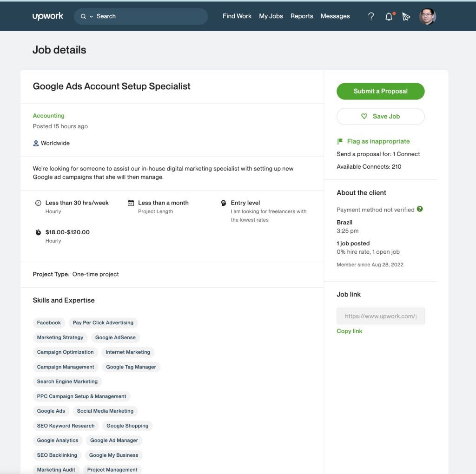Image resolution: width=476 pixels, height=474 pixels.
Task: Focus the Search input field
Action: [141, 16]
